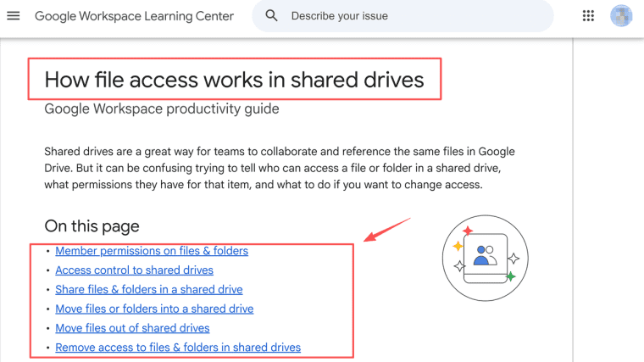Image resolution: width=644 pixels, height=362 pixels.
Task: Click the 'How file access works in shared drives' heading
Action: (x=234, y=80)
